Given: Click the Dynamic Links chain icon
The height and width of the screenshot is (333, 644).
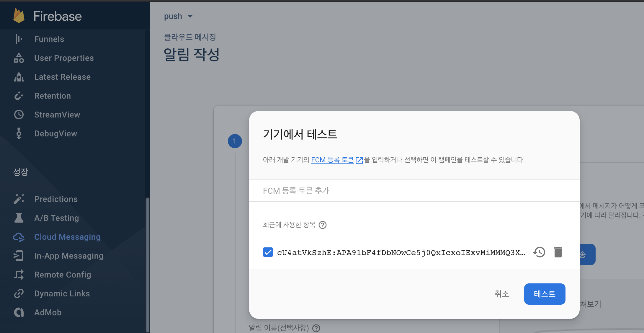Looking at the screenshot, I should click(19, 293).
